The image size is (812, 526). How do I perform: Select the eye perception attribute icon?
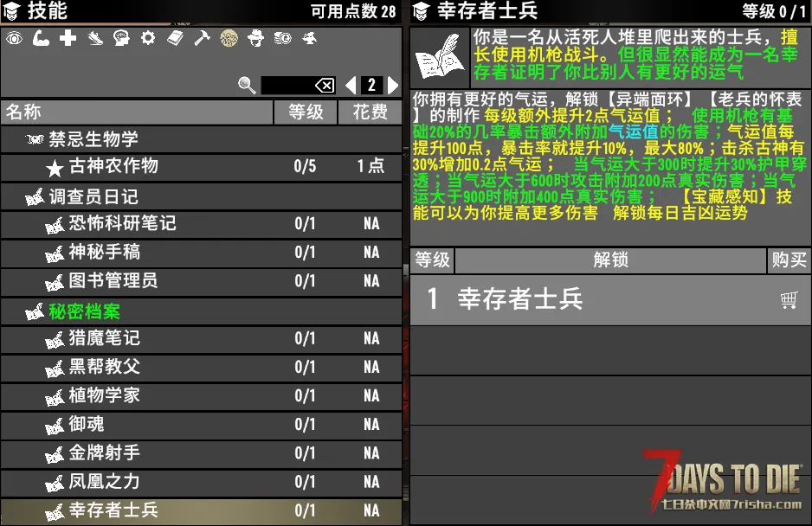click(x=14, y=38)
